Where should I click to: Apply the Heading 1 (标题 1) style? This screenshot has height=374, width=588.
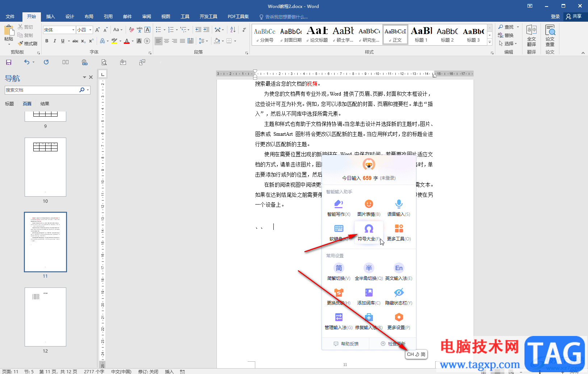pyautogui.click(x=421, y=35)
